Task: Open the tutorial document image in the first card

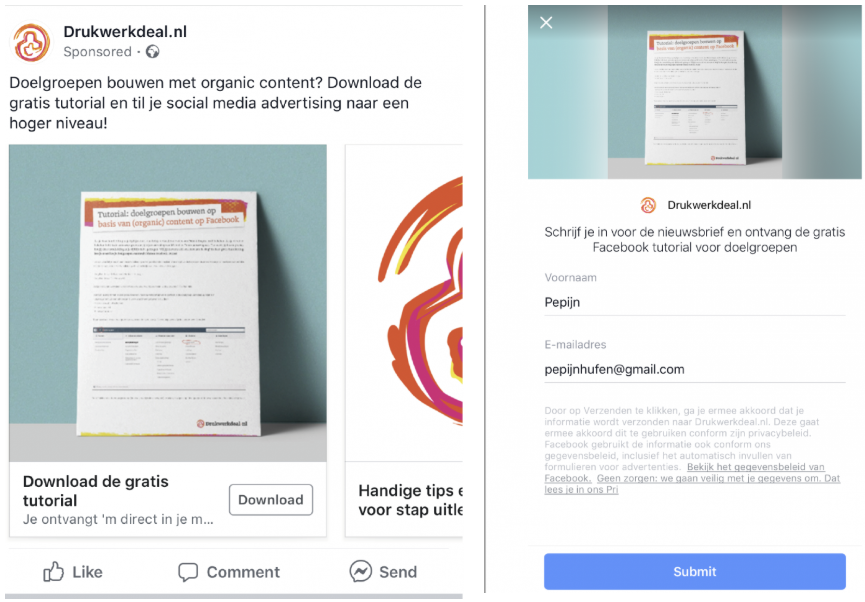Action: 168,303
